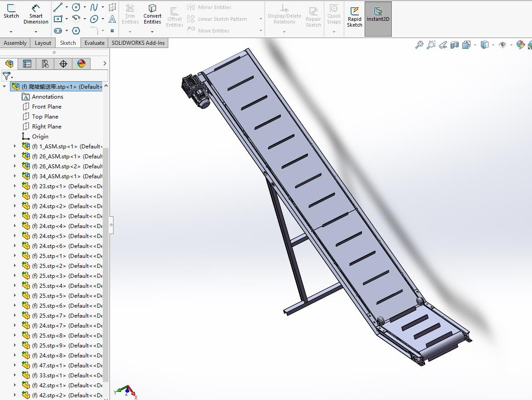This screenshot has height=400, width=532.
Task: Open Convert Entities dropdown arrow
Action: tap(152, 32)
